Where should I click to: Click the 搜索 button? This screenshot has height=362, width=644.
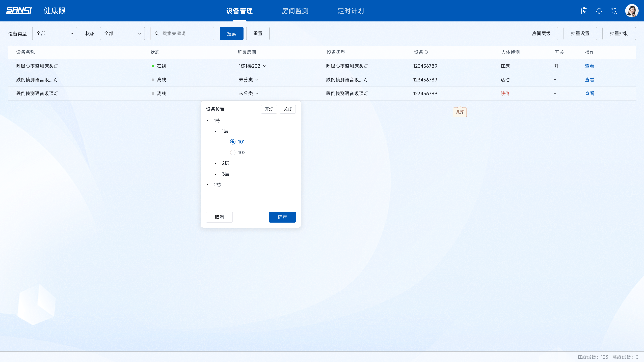click(x=231, y=34)
